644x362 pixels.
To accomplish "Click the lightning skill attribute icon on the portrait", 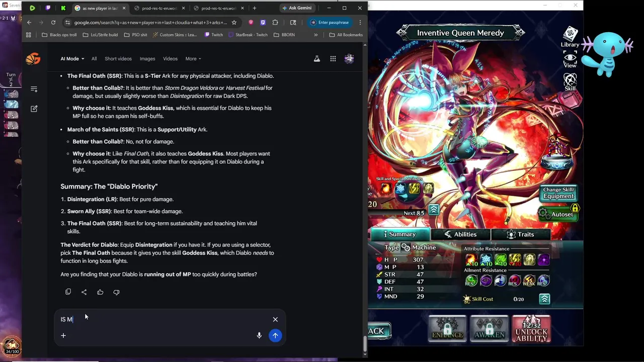I will point(414,189).
